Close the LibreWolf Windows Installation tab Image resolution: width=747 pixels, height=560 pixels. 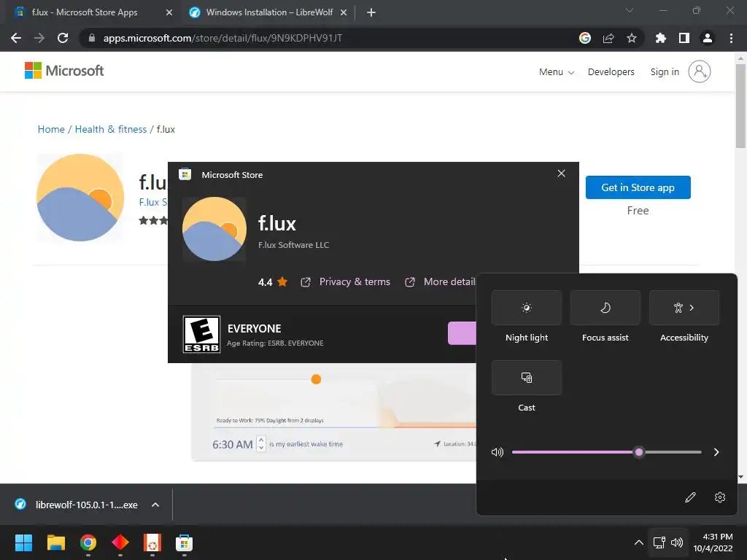tap(344, 12)
